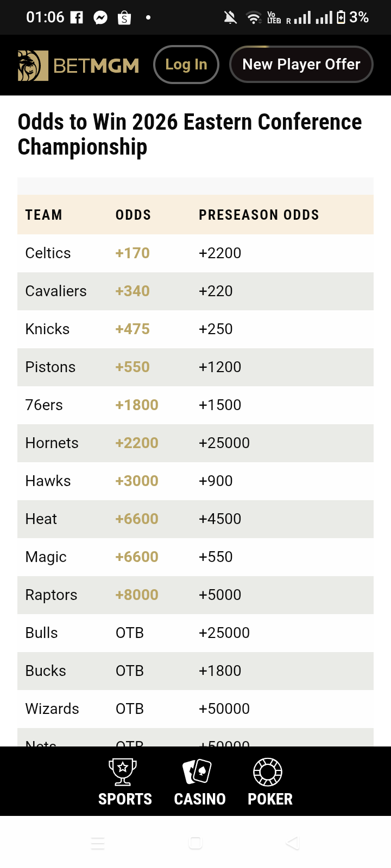The image size is (391, 868).
Task: Click the Log In button
Action: click(186, 65)
